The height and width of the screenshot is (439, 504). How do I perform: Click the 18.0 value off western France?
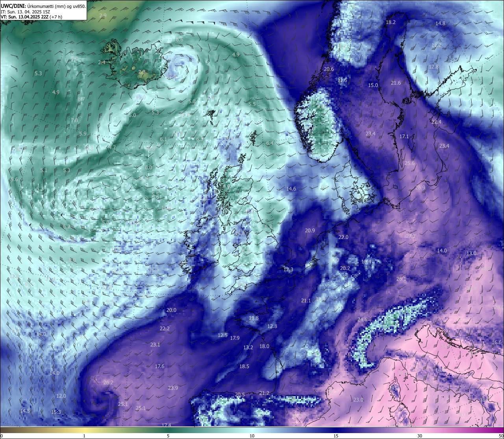[x=264, y=346]
